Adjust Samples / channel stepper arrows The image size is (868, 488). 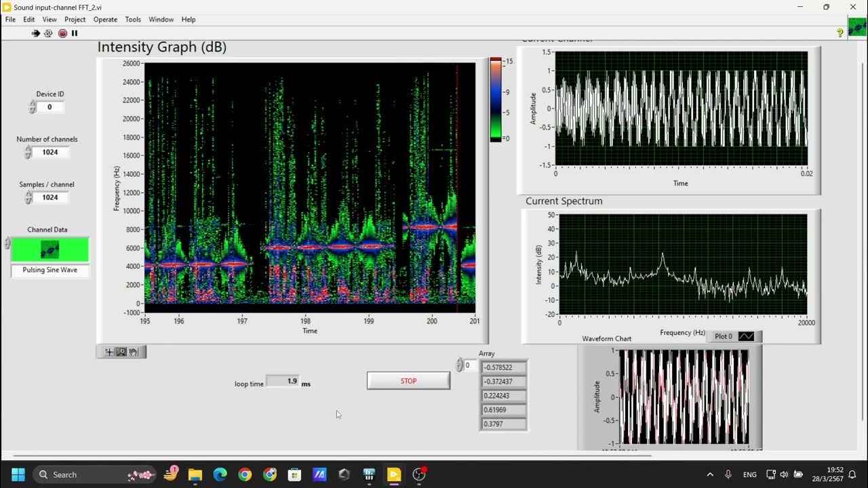[x=28, y=197]
